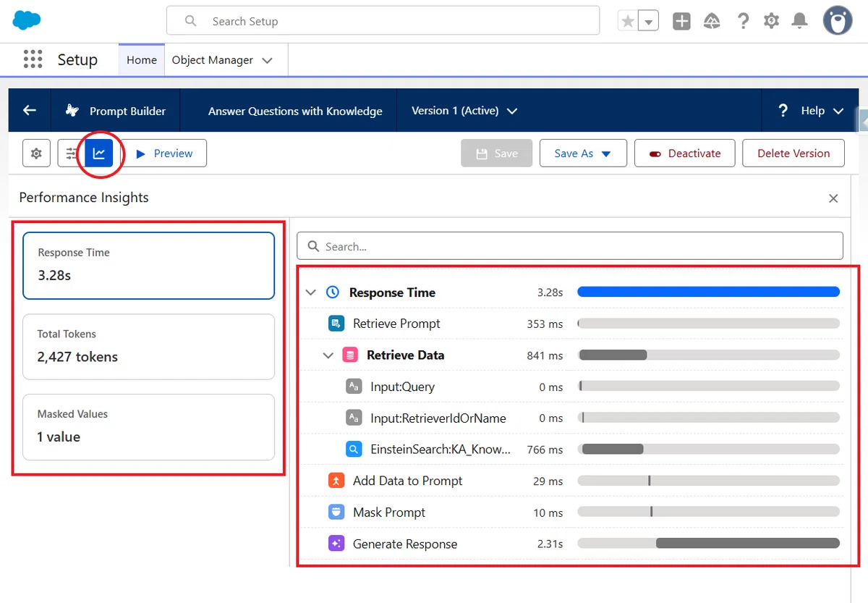The image size is (868, 603).
Task: Open the Setup gear in header
Action: coord(772,21)
